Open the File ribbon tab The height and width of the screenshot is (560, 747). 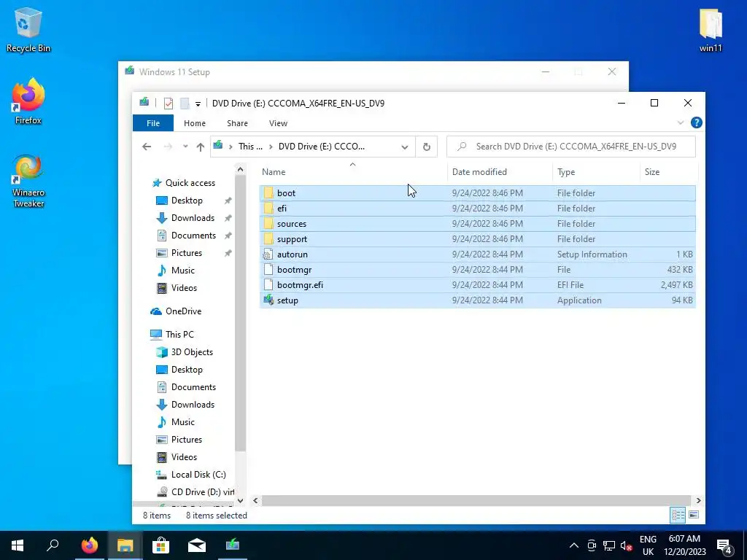click(x=153, y=122)
